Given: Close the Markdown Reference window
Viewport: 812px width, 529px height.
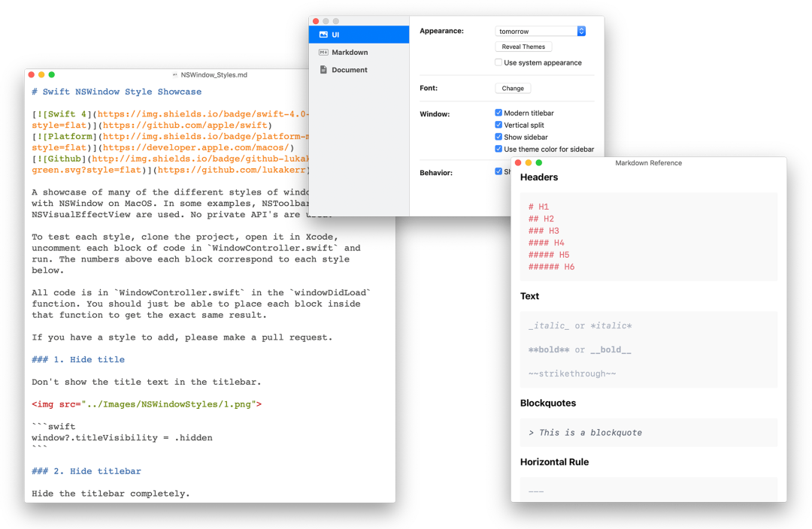Looking at the screenshot, I should [518, 162].
